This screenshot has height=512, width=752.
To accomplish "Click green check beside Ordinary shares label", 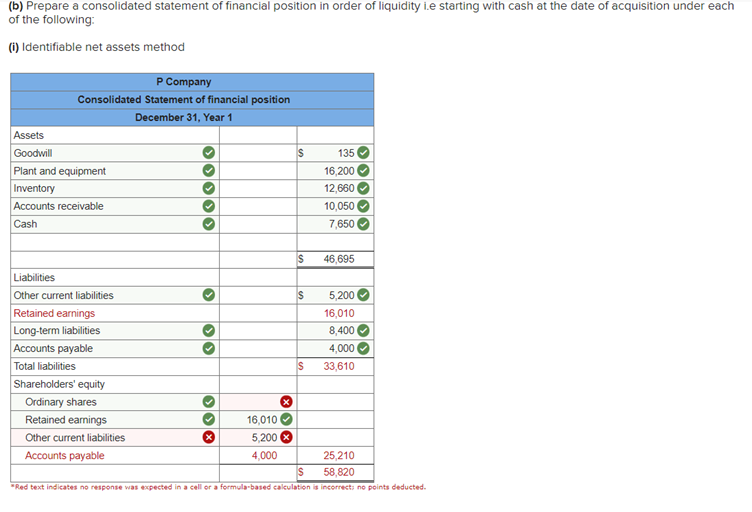I will [209, 402].
